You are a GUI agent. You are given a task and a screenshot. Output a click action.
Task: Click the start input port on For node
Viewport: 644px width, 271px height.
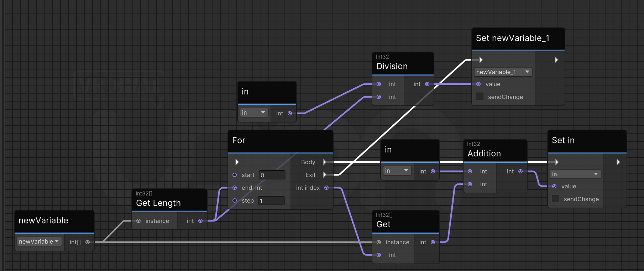(x=235, y=175)
